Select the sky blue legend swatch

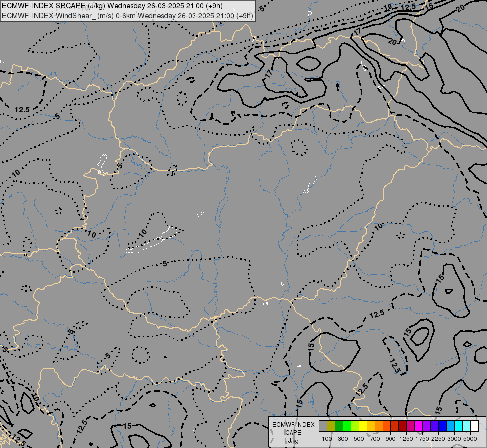(451, 426)
